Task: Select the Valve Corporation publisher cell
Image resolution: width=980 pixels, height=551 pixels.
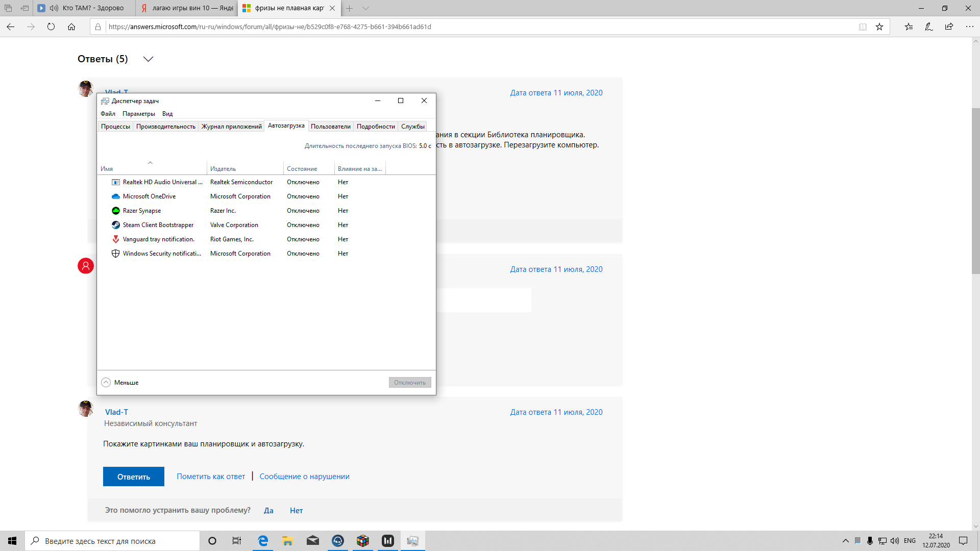Action: click(x=234, y=225)
